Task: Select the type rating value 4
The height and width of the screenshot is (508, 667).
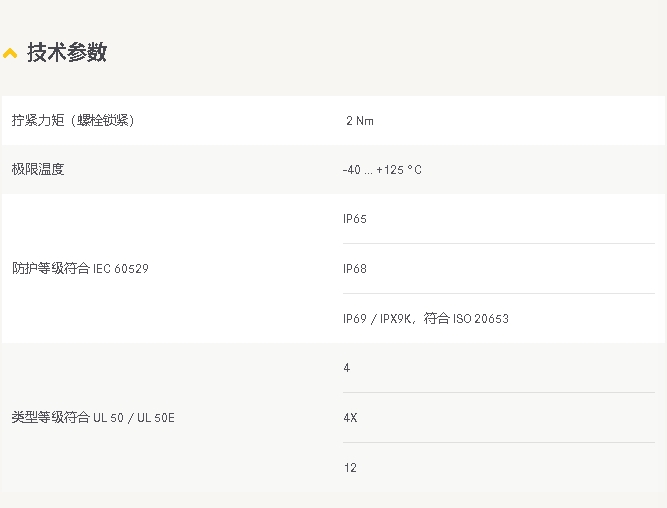Action: (347, 368)
